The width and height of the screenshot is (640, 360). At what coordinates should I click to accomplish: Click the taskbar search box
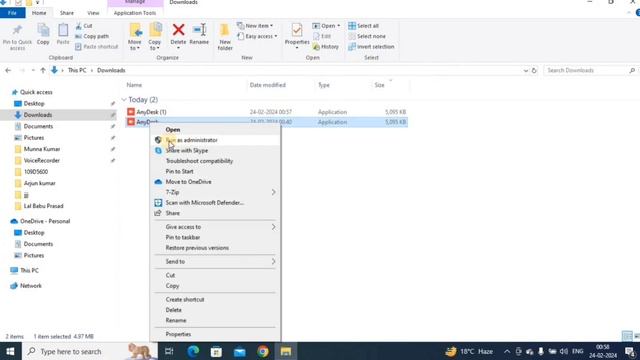pyautogui.click(x=89, y=351)
